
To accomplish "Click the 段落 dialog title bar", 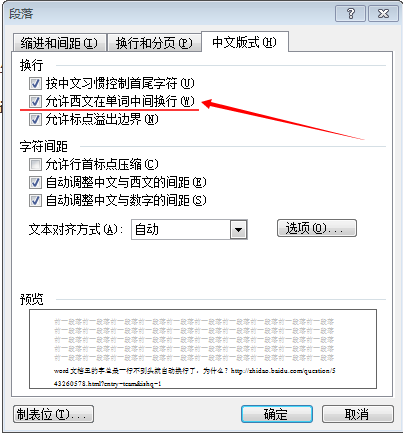I will (x=167, y=14).
